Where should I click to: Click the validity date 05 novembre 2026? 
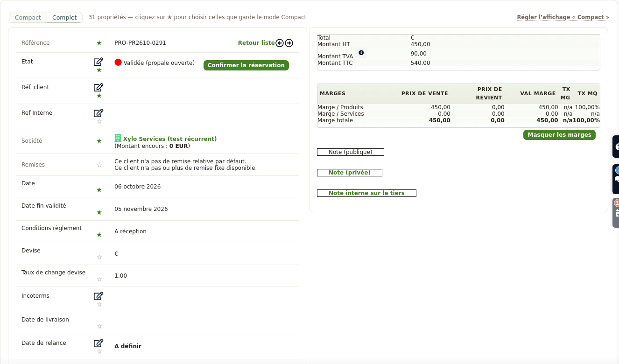[141, 209]
